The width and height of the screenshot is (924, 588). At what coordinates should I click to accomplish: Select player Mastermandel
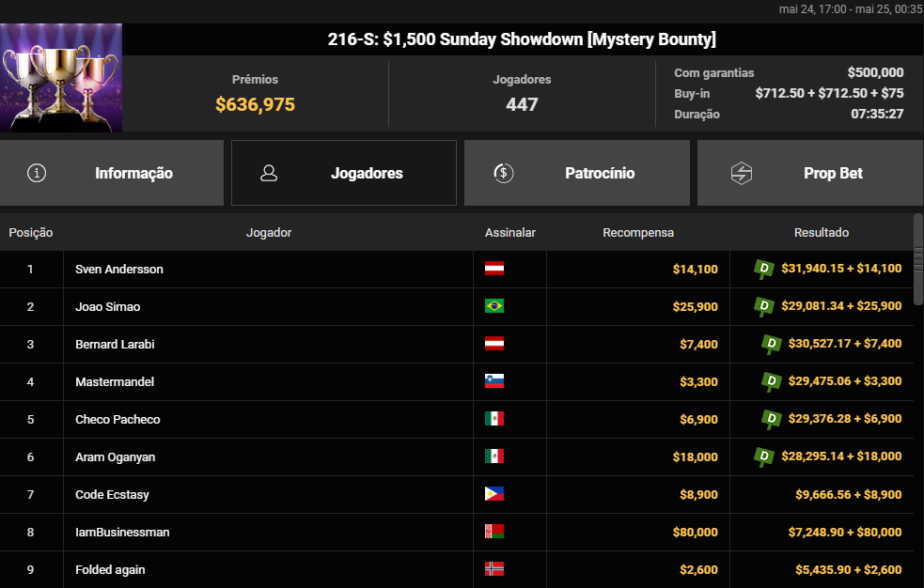coord(115,382)
